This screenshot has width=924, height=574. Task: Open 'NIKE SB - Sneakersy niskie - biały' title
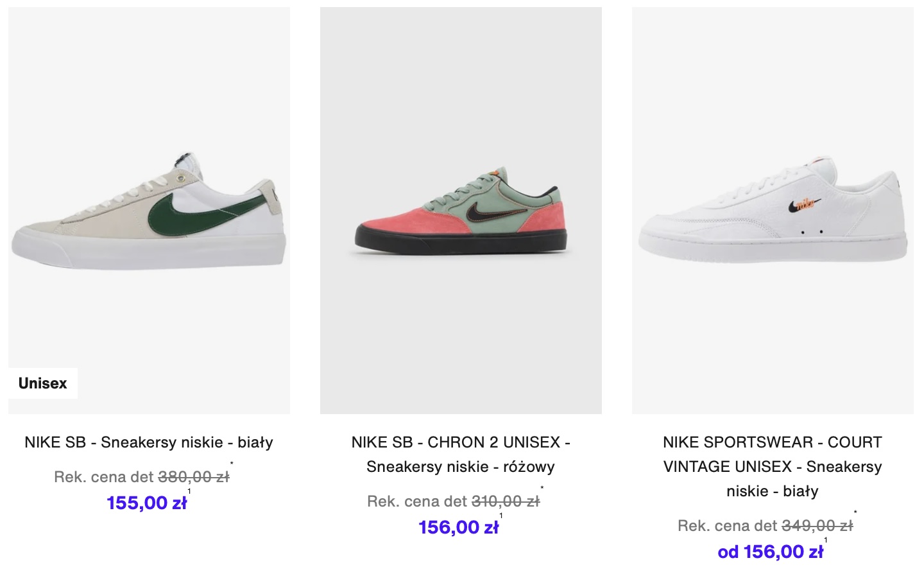click(x=149, y=442)
